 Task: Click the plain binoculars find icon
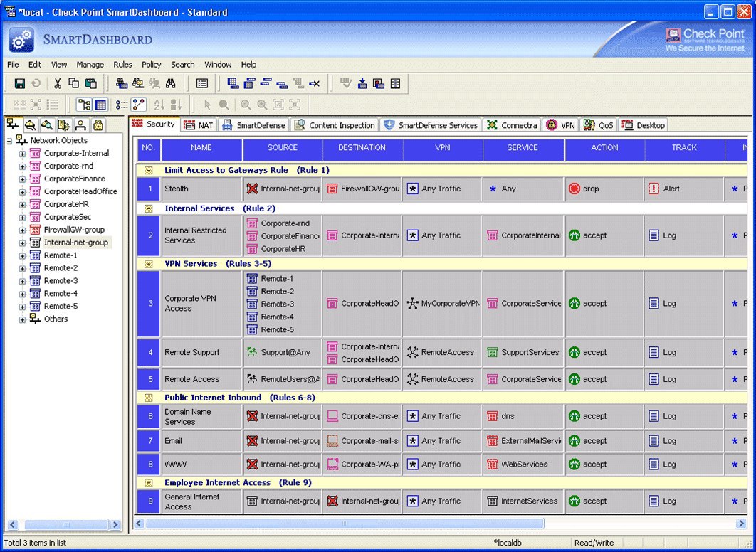pos(171,84)
